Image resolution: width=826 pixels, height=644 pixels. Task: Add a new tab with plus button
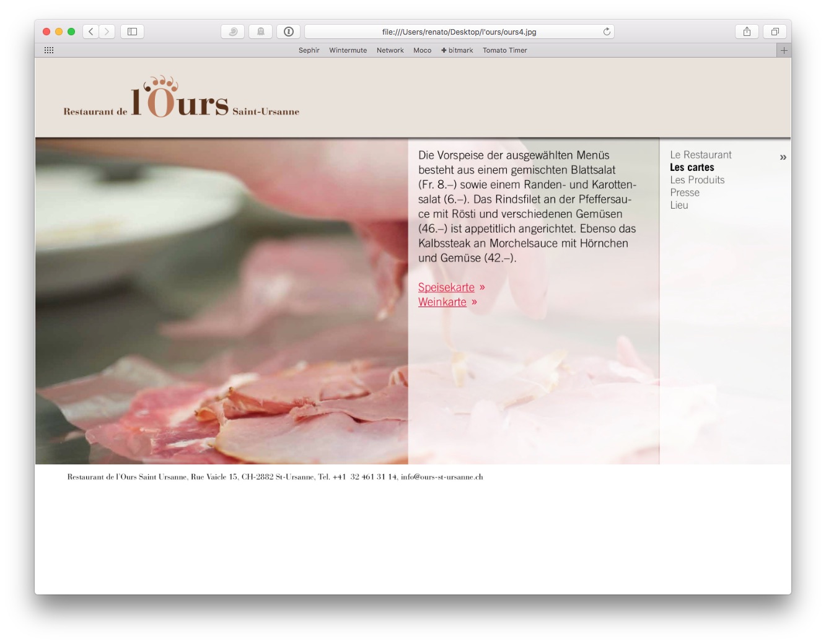coord(784,50)
